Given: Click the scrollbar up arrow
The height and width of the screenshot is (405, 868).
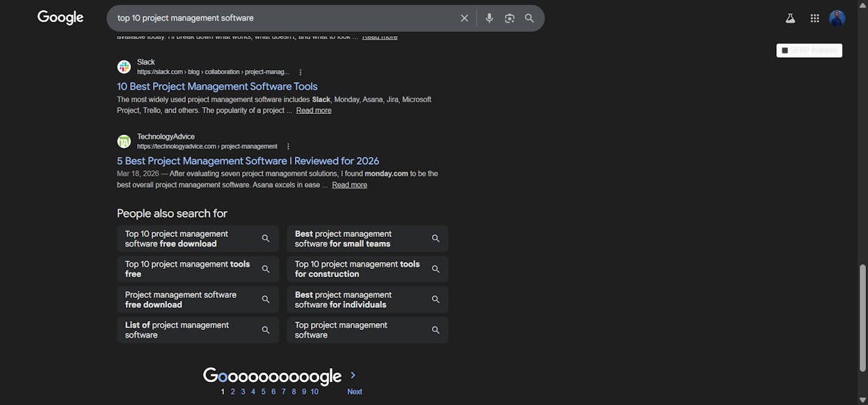Looking at the screenshot, I should click(x=863, y=4).
